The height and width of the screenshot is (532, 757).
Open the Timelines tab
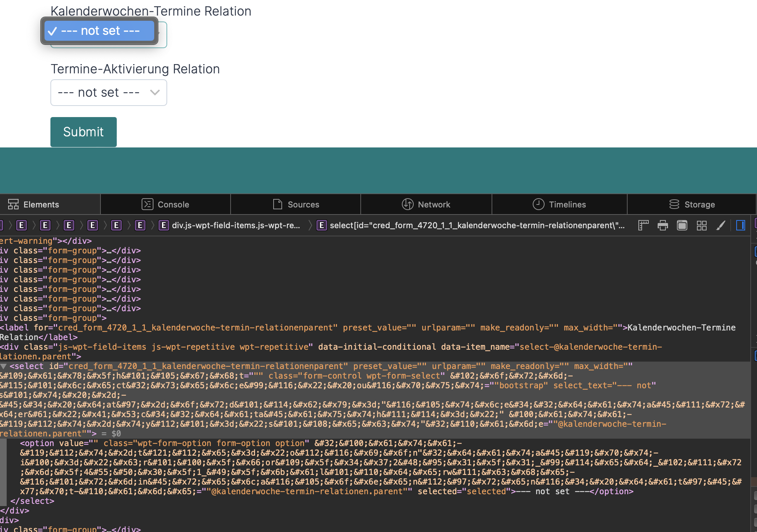click(x=559, y=205)
